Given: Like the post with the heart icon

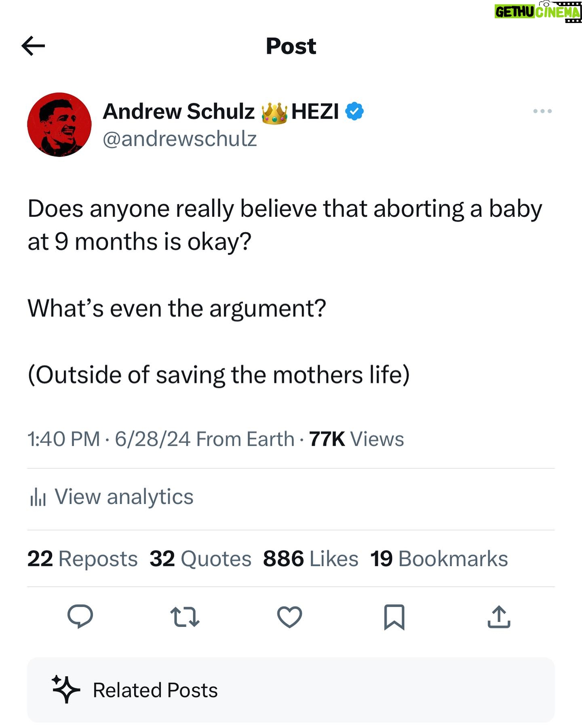Looking at the screenshot, I should (289, 617).
